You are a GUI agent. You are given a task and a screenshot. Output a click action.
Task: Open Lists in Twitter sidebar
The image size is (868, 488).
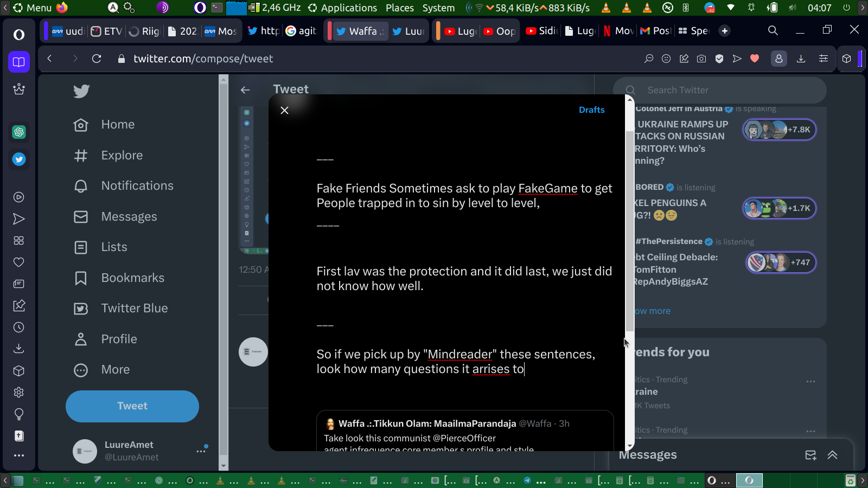(100, 247)
